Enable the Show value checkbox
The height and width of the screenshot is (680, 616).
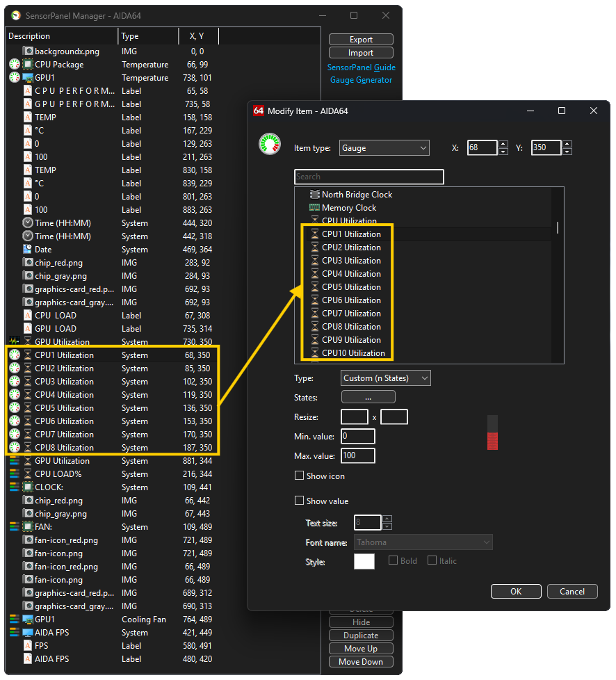(x=300, y=501)
